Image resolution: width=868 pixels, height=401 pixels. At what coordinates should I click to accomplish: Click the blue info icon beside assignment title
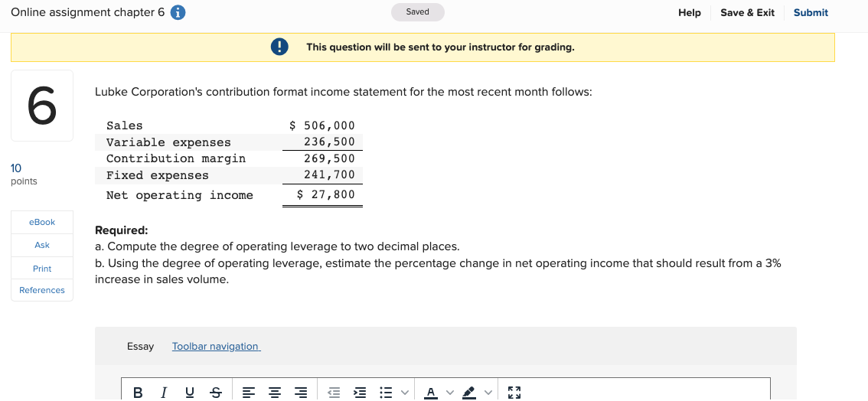pos(177,13)
